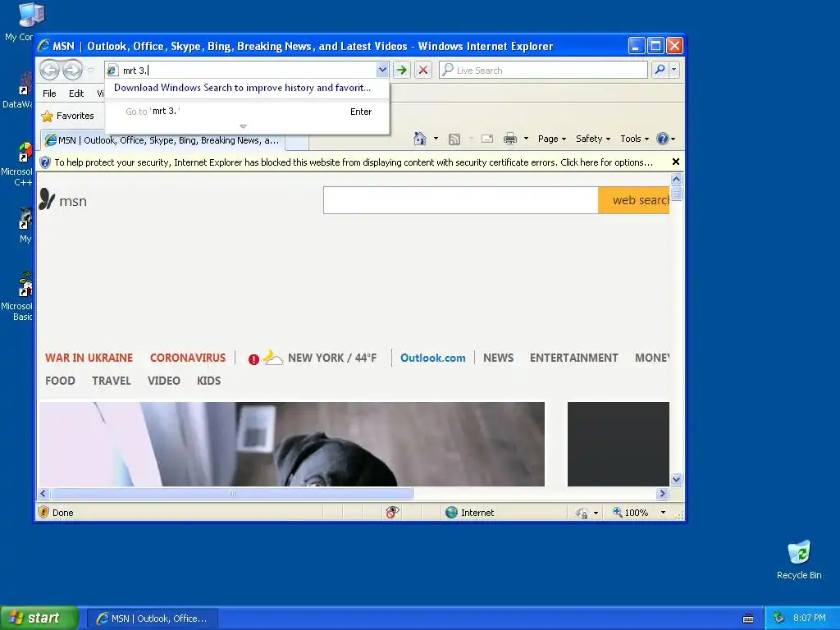
Task: Click the orange web search button
Action: 634,200
